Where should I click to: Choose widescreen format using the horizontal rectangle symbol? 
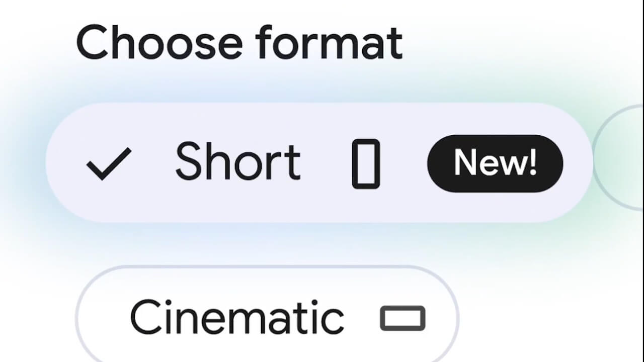pyautogui.click(x=403, y=318)
